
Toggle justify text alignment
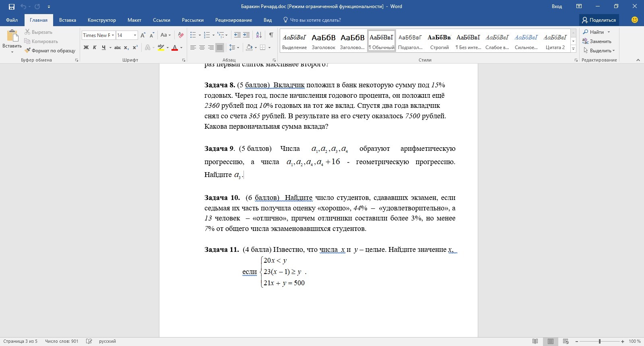pyautogui.click(x=219, y=47)
